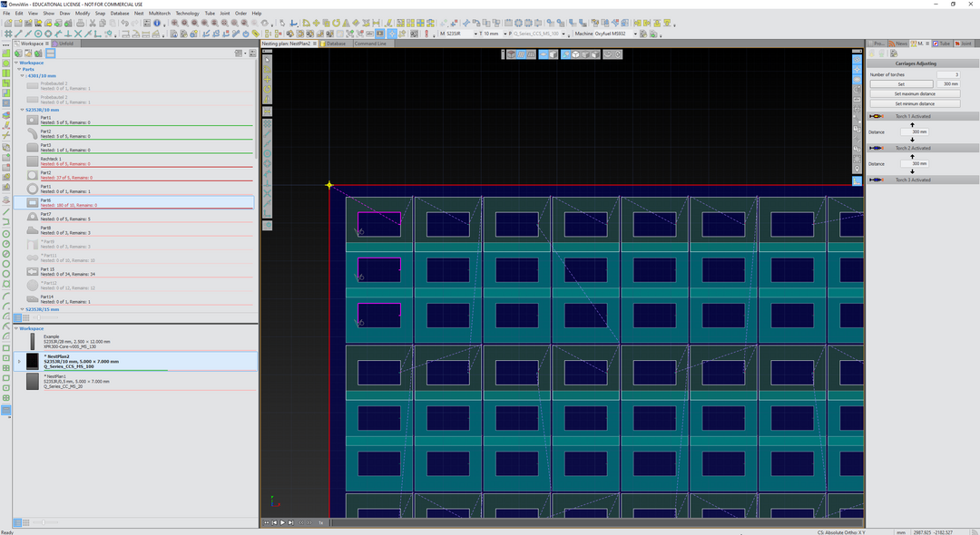Click highlighted panel layout icon in Workspace toolbar
Image resolution: width=980 pixels, height=535 pixels.
click(x=50, y=53)
